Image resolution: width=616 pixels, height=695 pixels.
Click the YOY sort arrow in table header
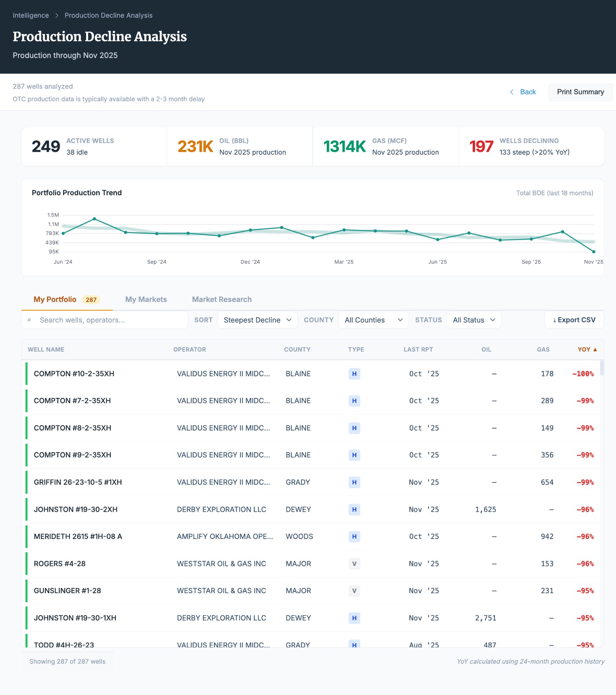[595, 350]
